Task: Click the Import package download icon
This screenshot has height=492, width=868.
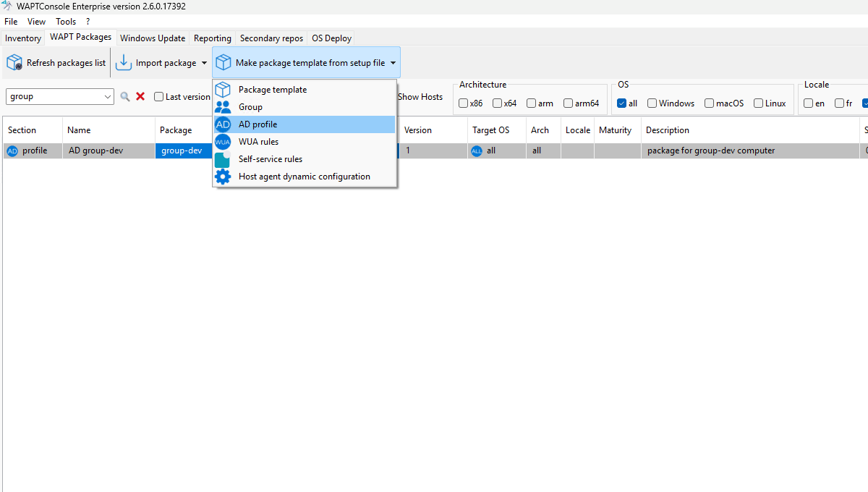Action: (124, 63)
